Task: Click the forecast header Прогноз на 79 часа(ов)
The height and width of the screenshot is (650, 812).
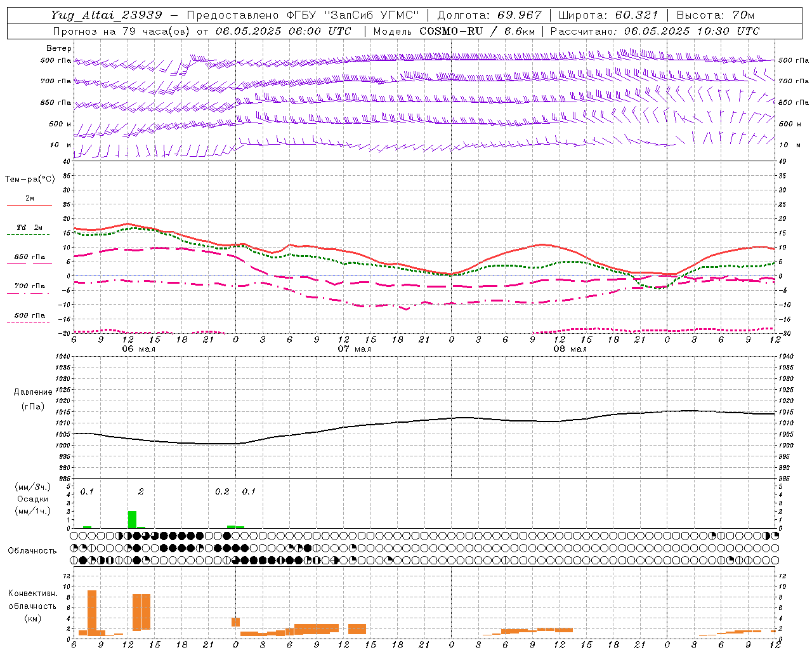Action: [x=123, y=31]
